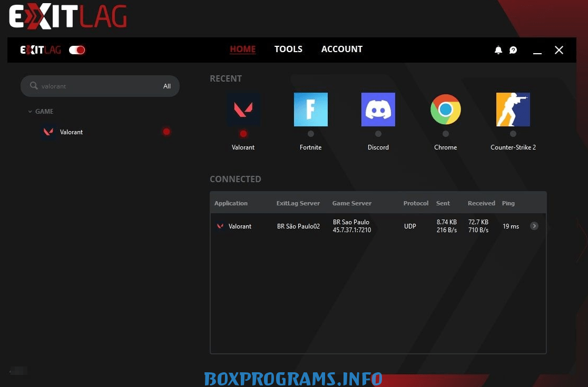Open the Counter-Strike 2 recent icon
The height and width of the screenshot is (387, 588).
(x=513, y=110)
